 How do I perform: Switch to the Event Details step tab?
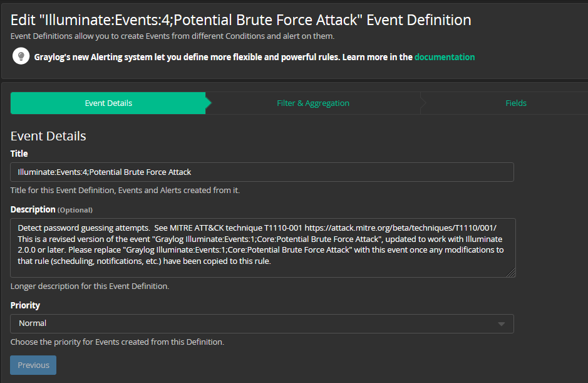coord(108,103)
